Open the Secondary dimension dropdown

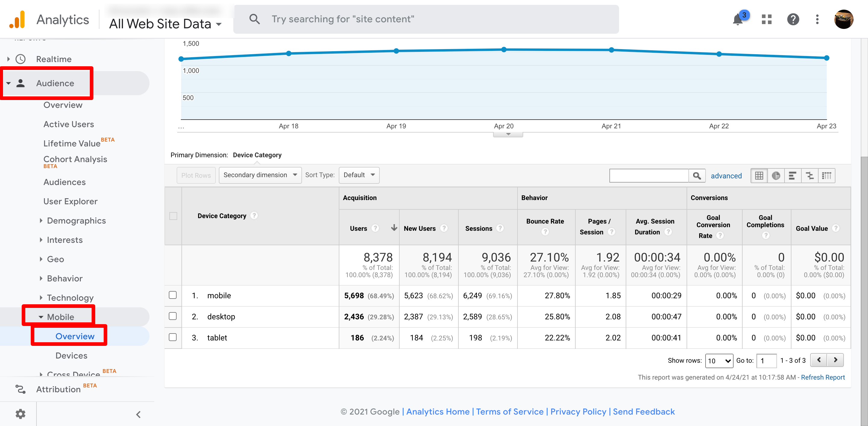pyautogui.click(x=260, y=175)
